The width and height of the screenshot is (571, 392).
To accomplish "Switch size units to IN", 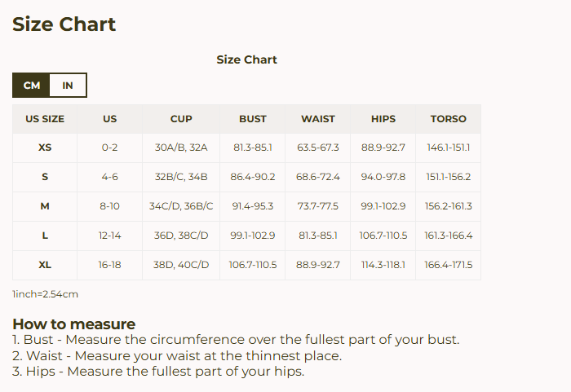I will click(x=68, y=86).
